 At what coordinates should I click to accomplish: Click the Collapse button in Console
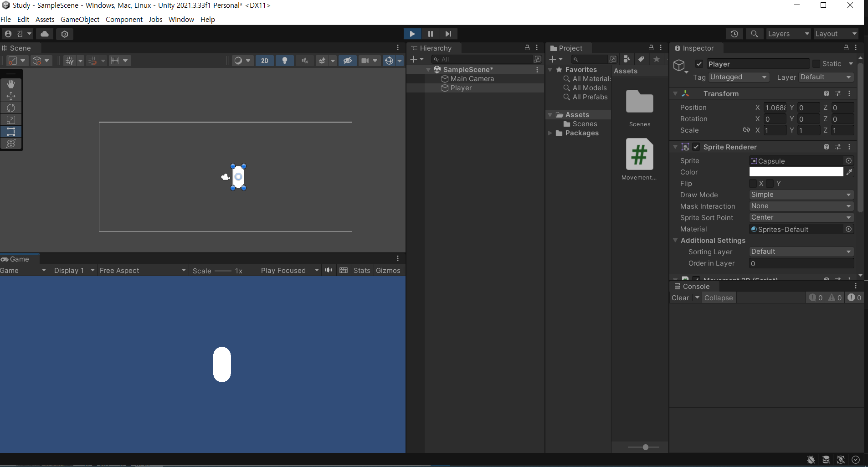[x=718, y=298]
